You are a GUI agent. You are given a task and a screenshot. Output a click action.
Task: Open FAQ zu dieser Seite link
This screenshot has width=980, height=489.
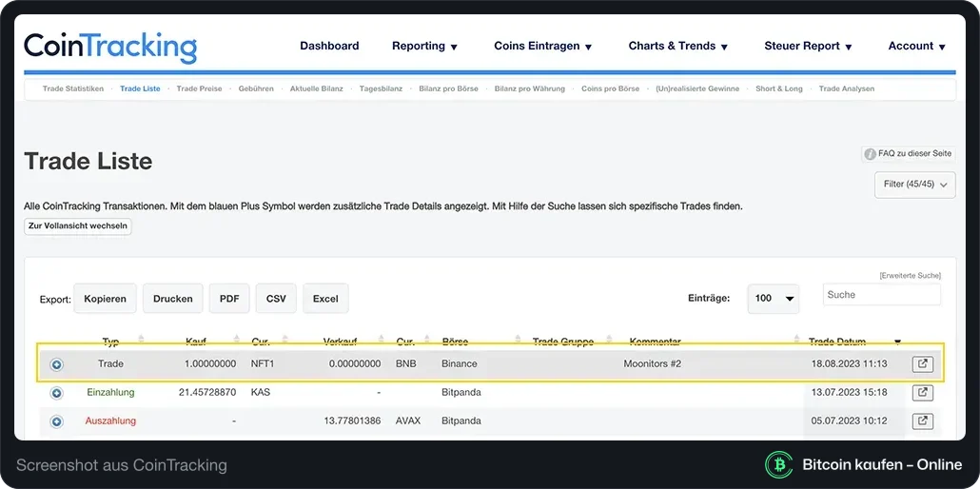point(914,154)
